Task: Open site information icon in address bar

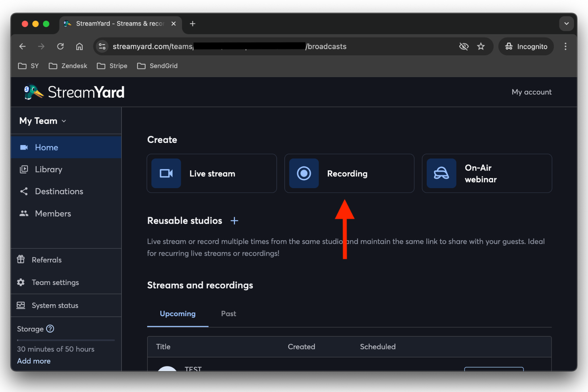Action: pos(103,46)
